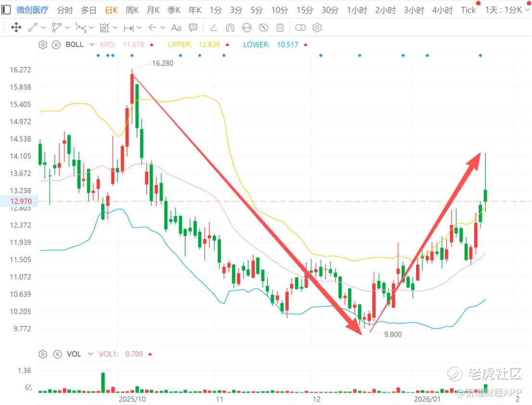Click the 9.800 low price label

393,334
